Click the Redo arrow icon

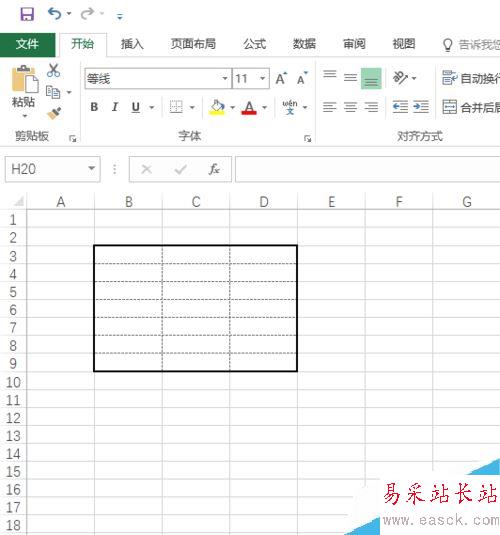(87, 14)
